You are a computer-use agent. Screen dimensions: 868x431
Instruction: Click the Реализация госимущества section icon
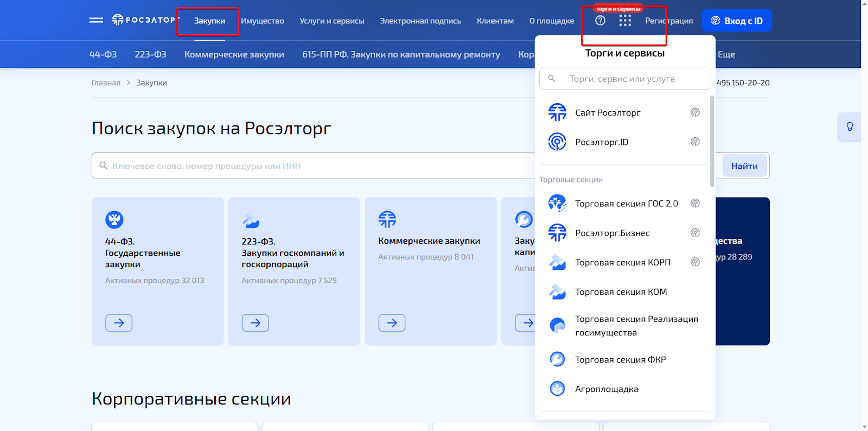click(557, 325)
